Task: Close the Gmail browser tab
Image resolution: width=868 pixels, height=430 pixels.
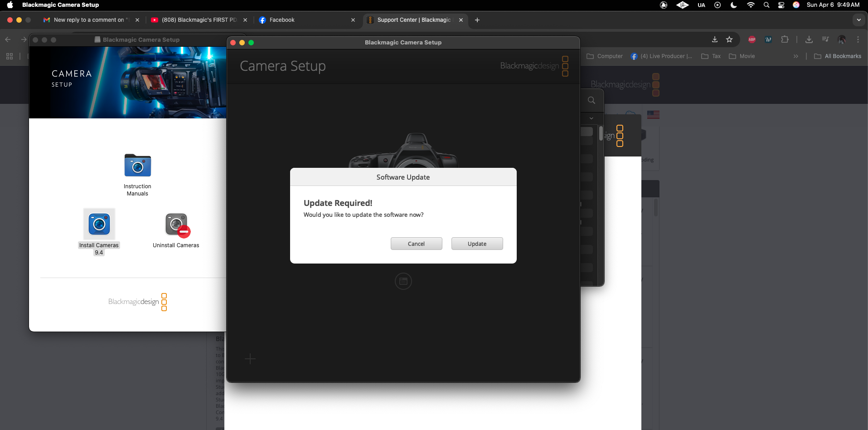Action: point(137,20)
